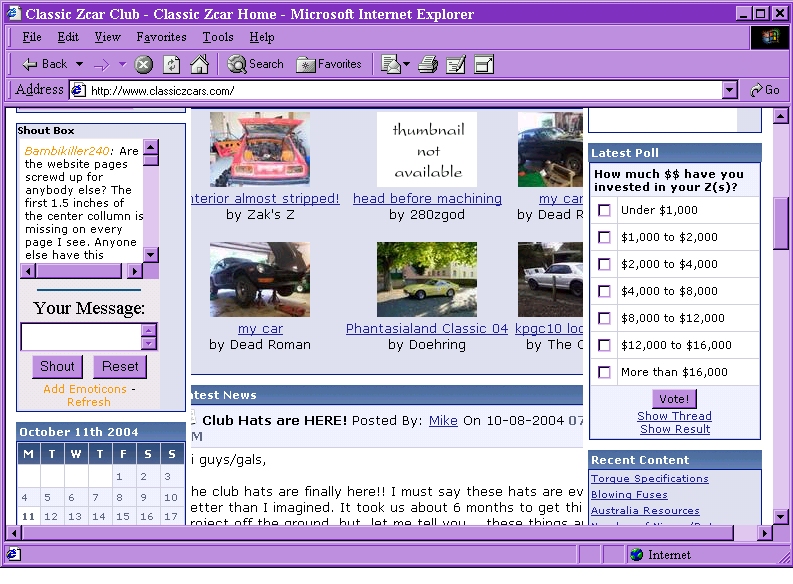Click the red car engine bay thumbnail
The width and height of the screenshot is (793, 584).
260,149
